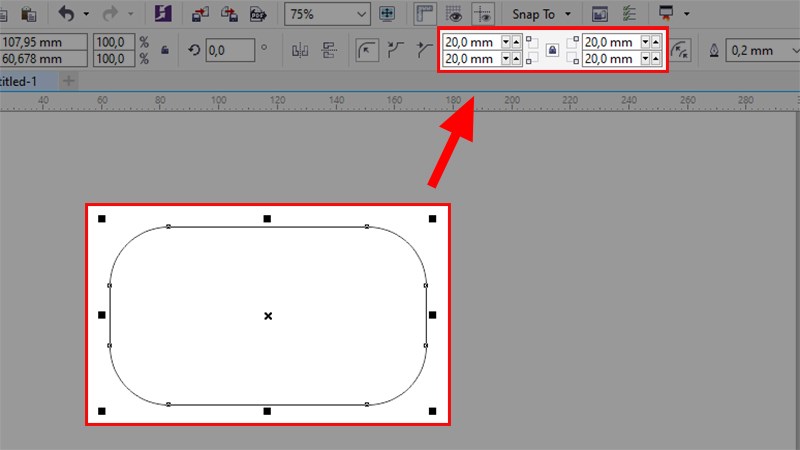Image resolution: width=800 pixels, height=450 pixels.
Task: Expand the Snap To dropdown
Action: pyautogui.click(x=568, y=14)
